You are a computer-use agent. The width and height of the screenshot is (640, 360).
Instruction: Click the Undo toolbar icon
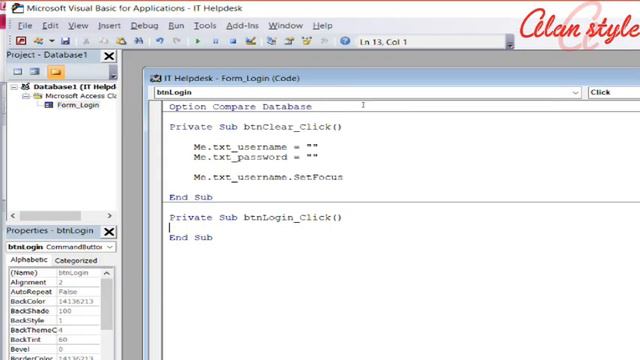click(160, 41)
